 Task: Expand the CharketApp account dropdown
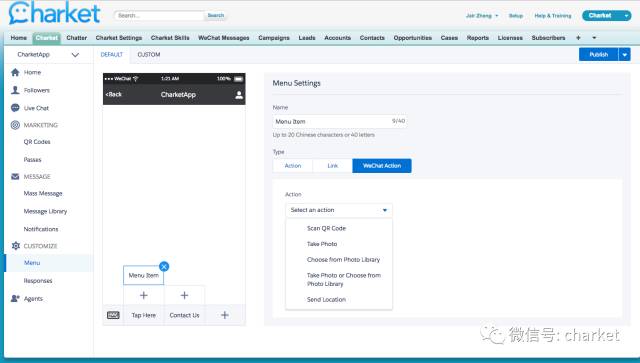click(75, 55)
